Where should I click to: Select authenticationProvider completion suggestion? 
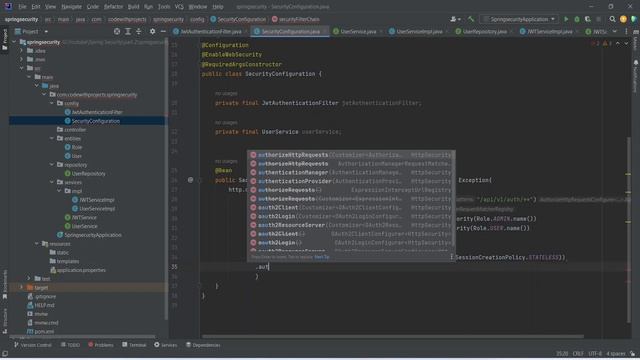(351, 181)
